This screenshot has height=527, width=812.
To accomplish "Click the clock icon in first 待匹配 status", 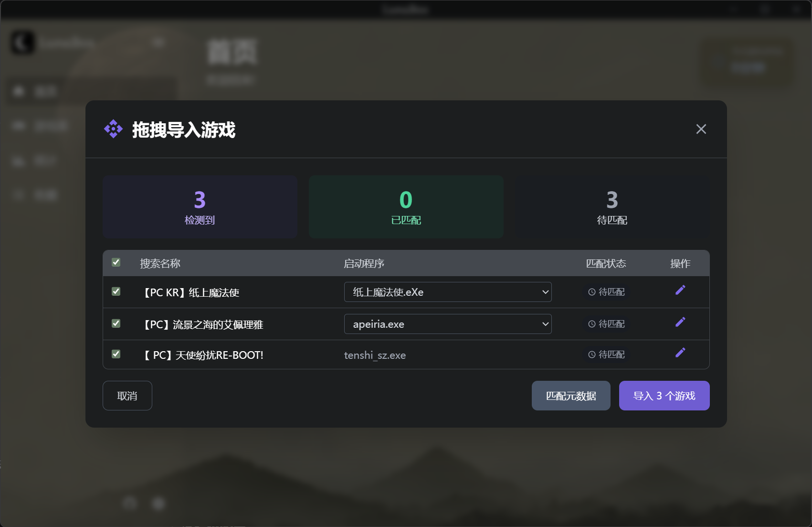I will (x=592, y=292).
